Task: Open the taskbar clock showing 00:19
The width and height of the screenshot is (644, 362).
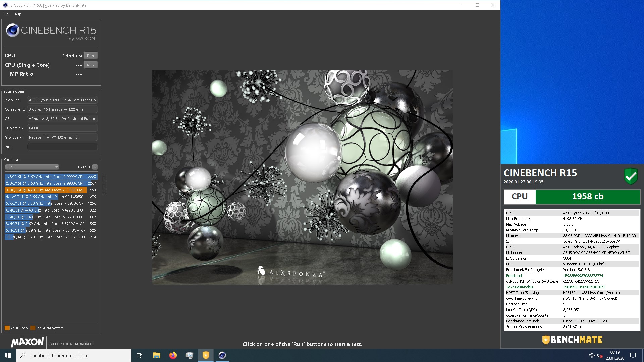Action: pyautogui.click(x=615, y=355)
